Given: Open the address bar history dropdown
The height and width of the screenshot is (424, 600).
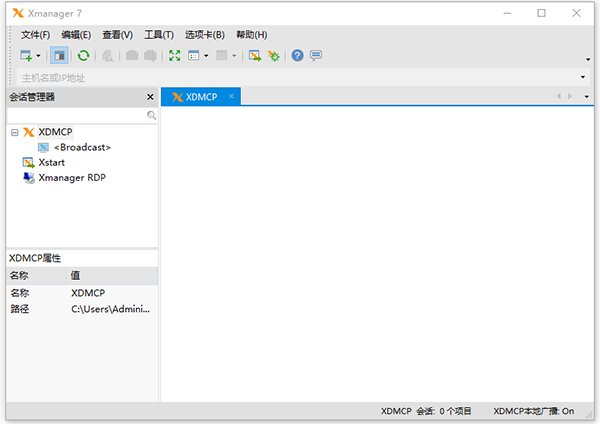Looking at the screenshot, I should 583,77.
